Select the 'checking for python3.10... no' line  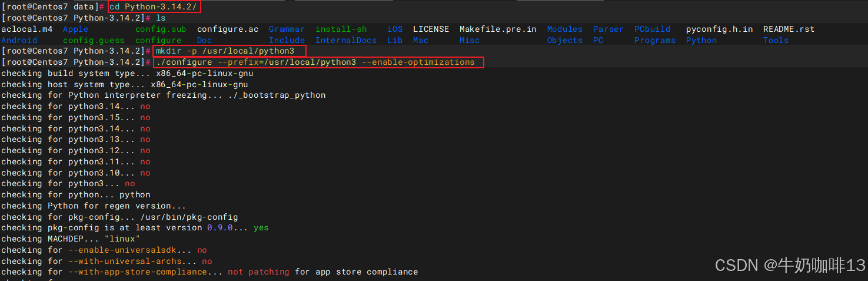[x=76, y=173]
